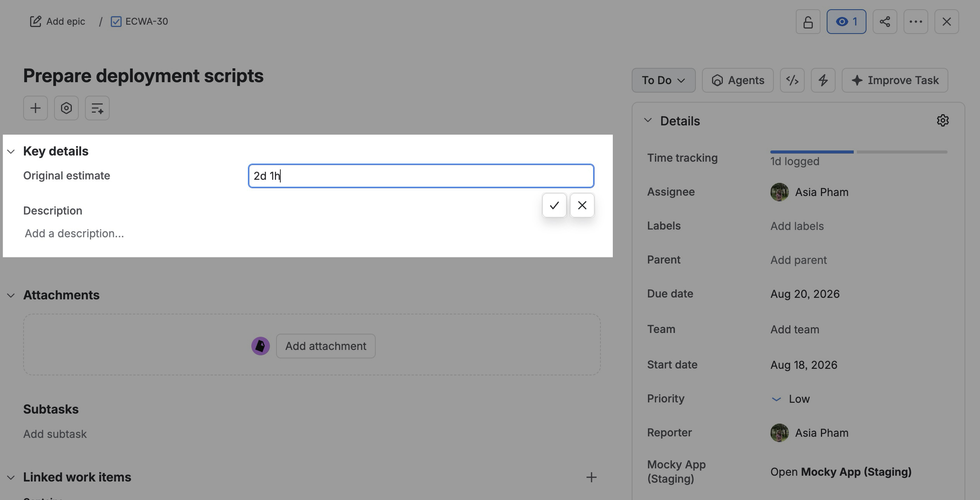Open the Details gear configuration icon
980x500 pixels.
(x=943, y=120)
